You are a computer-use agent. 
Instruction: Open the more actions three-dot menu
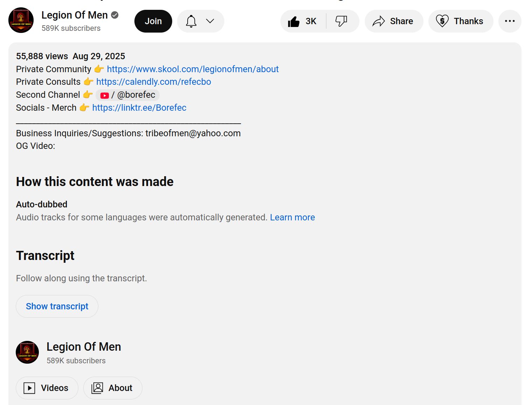click(510, 21)
